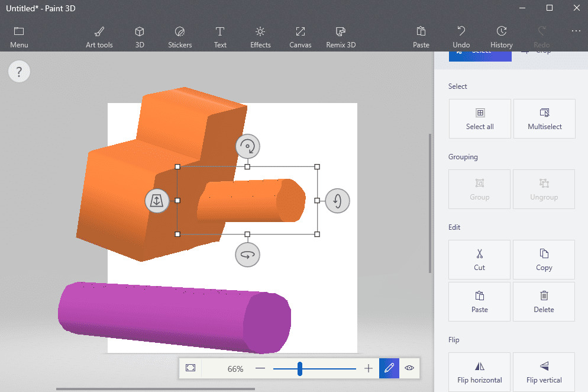Open the Stickers panel

pyautogui.click(x=180, y=37)
